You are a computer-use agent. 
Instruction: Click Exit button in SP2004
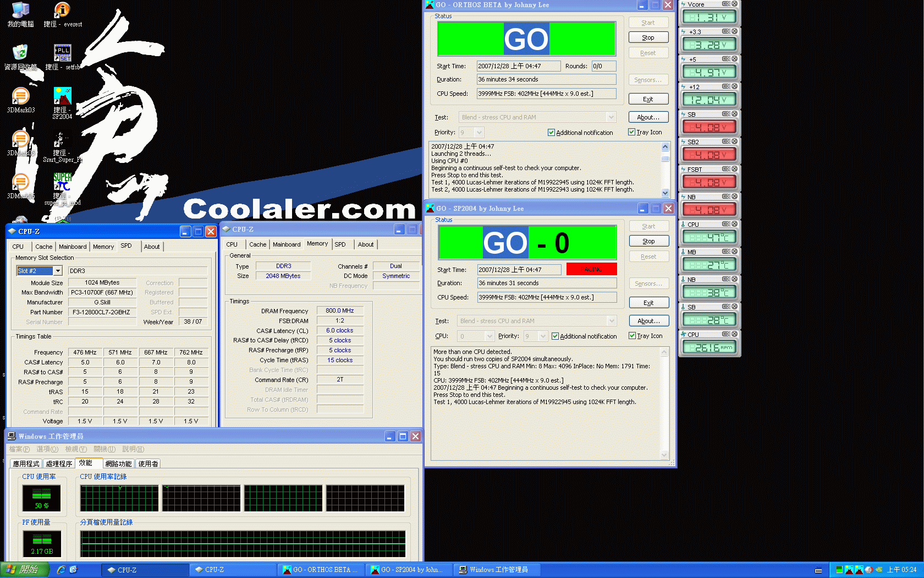click(649, 303)
